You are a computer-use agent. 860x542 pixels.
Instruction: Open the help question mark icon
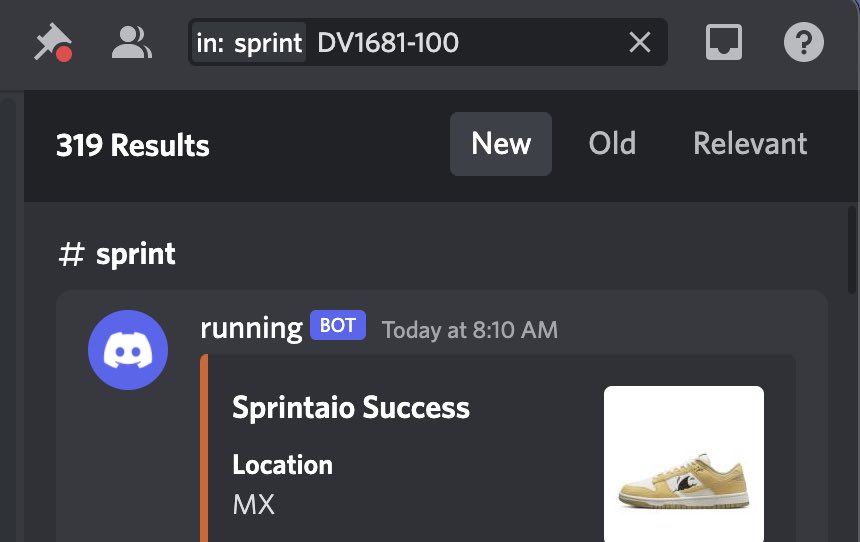coord(804,42)
